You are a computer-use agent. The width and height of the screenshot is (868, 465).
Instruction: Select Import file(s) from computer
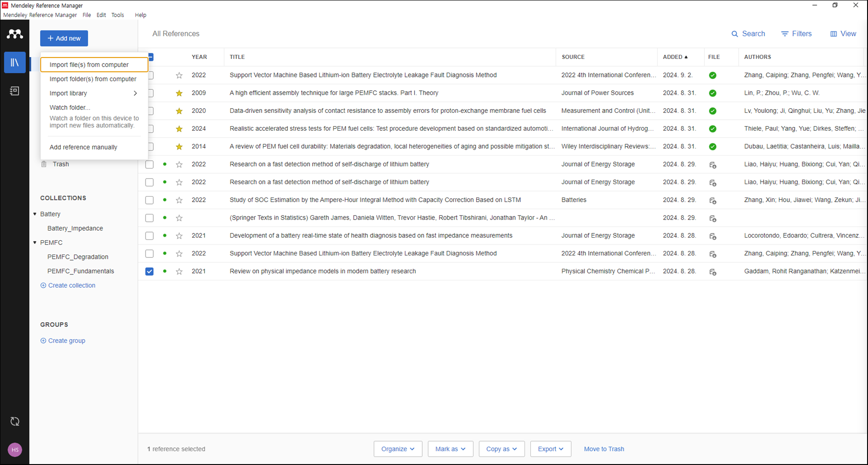pyautogui.click(x=94, y=65)
